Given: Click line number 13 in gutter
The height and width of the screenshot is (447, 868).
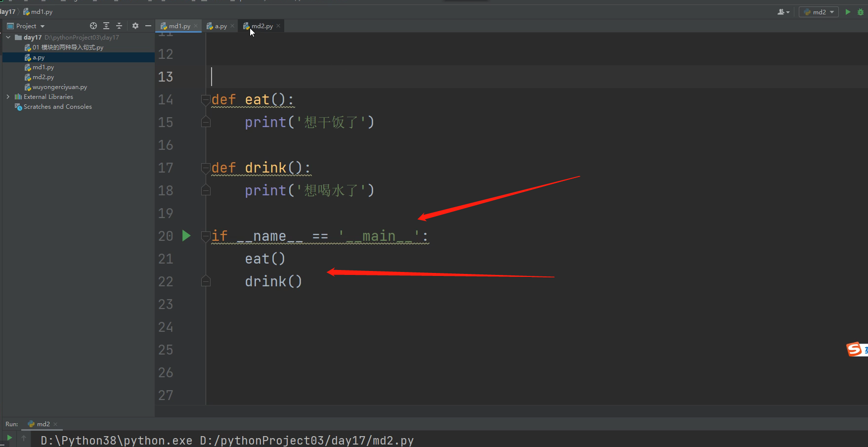Looking at the screenshot, I should (166, 77).
